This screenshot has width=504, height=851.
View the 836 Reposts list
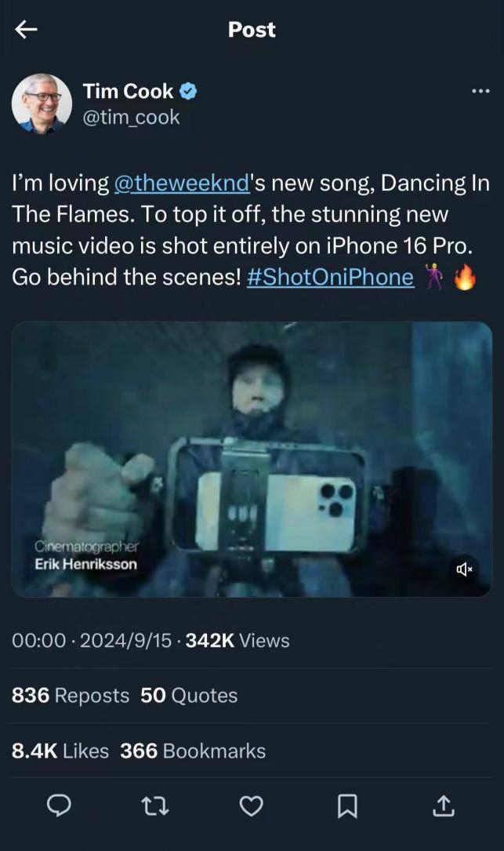coord(71,696)
